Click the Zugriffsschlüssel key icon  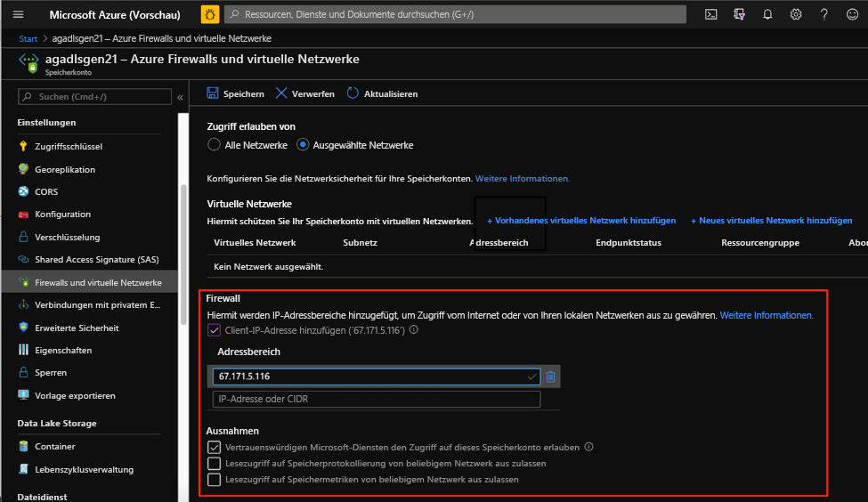click(x=23, y=146)
